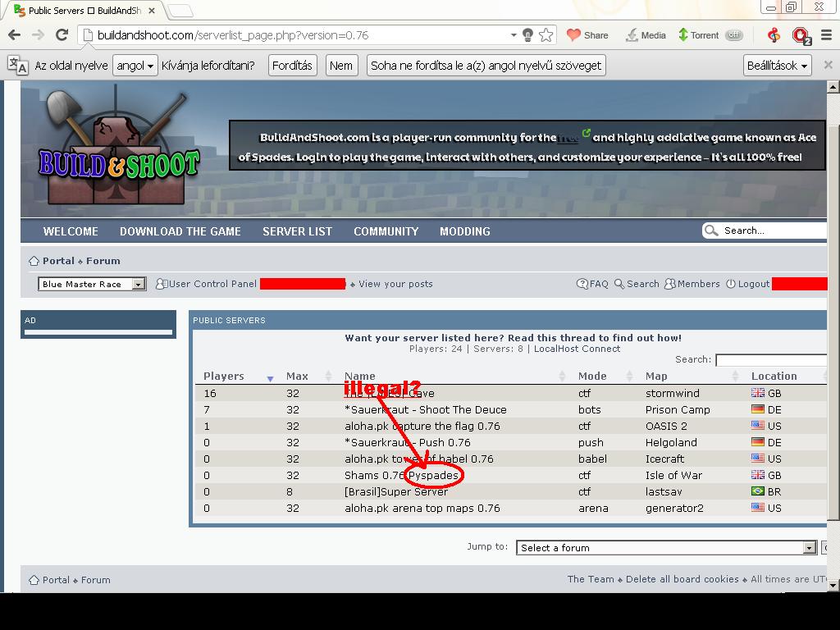Click the Torrent toolbar icon
The width and height of the screenshot is (840, 630).
[x=683, y=35]
